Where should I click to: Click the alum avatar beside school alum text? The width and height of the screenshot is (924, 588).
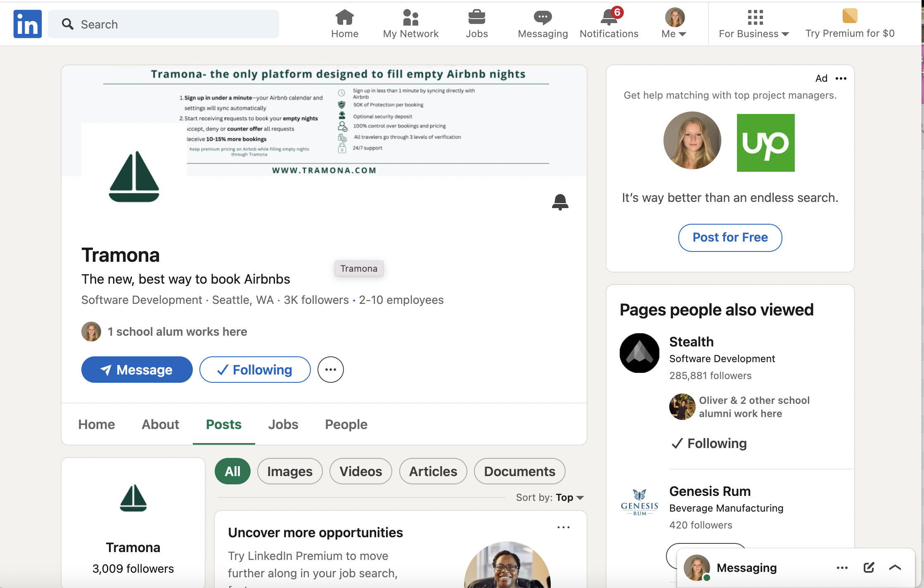(x=91, y=332)
